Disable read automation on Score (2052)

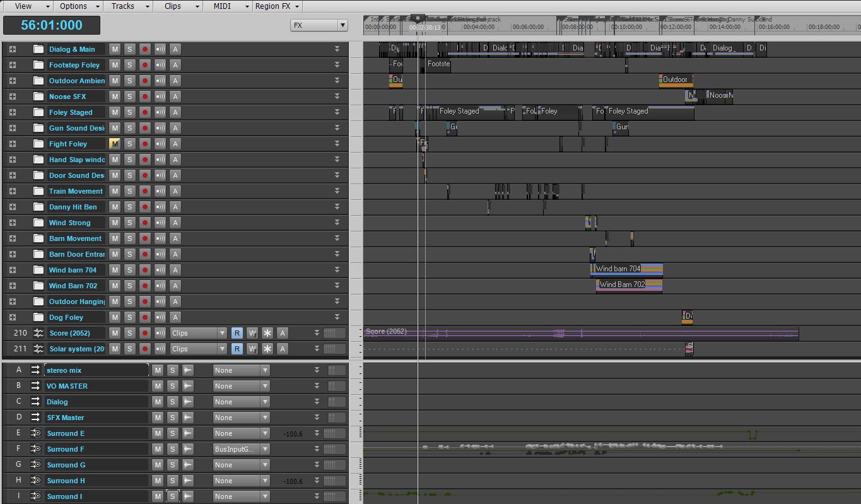pos(237,333)
